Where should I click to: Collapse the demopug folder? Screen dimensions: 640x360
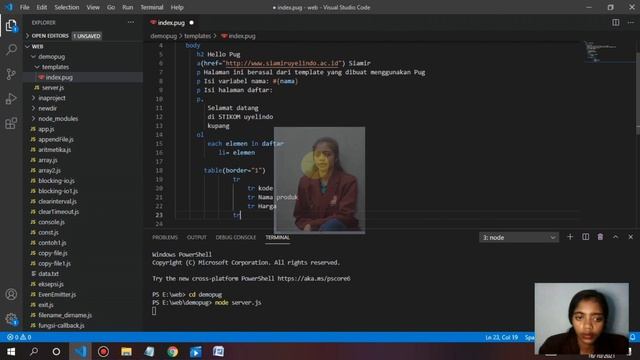pos(51,57)
